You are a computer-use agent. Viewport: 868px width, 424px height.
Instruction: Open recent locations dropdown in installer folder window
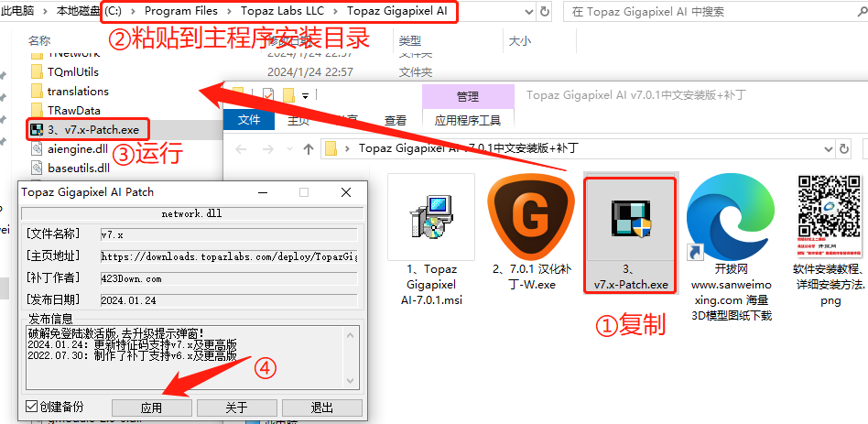[x=289, y=149]
